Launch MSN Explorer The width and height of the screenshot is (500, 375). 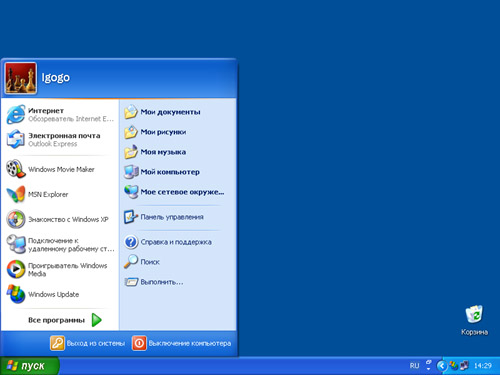(60, 194)
